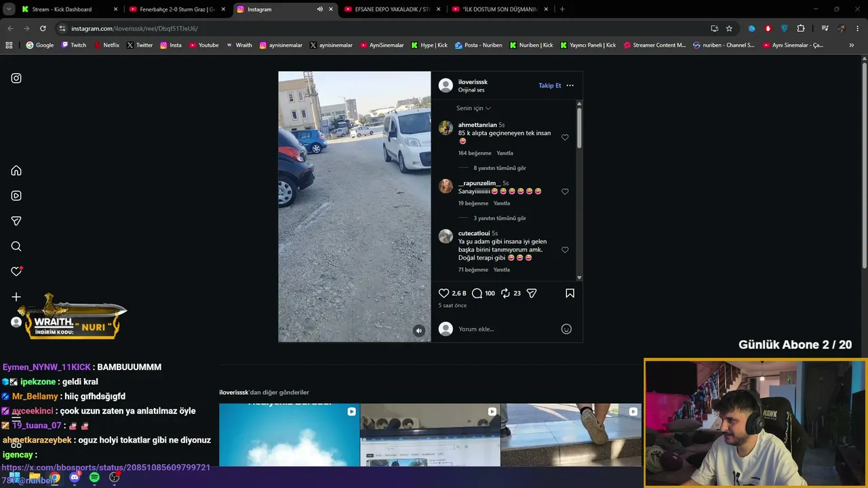The image size is (868, 488).
Task: Open the Netflix bookmark
Action: coord(106,45)
